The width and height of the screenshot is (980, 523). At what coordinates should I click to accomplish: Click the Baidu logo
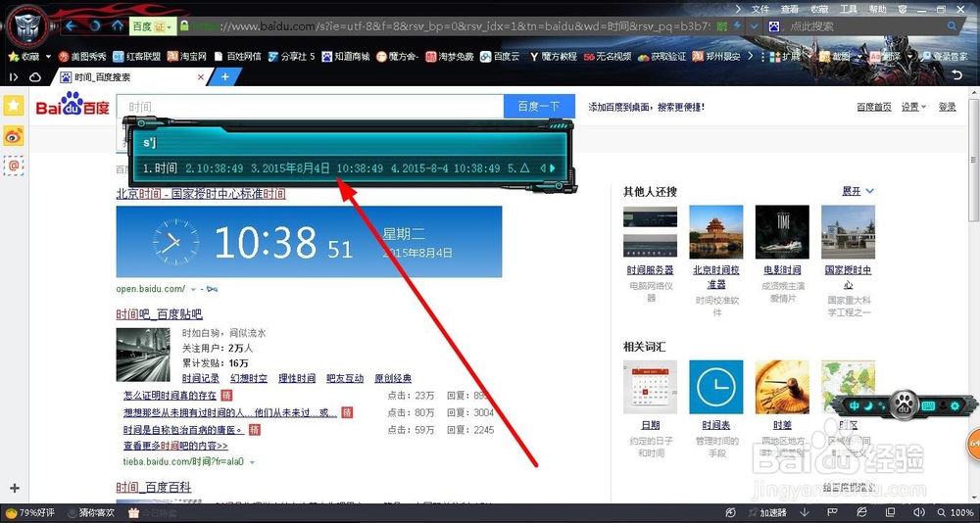[73, 105]
